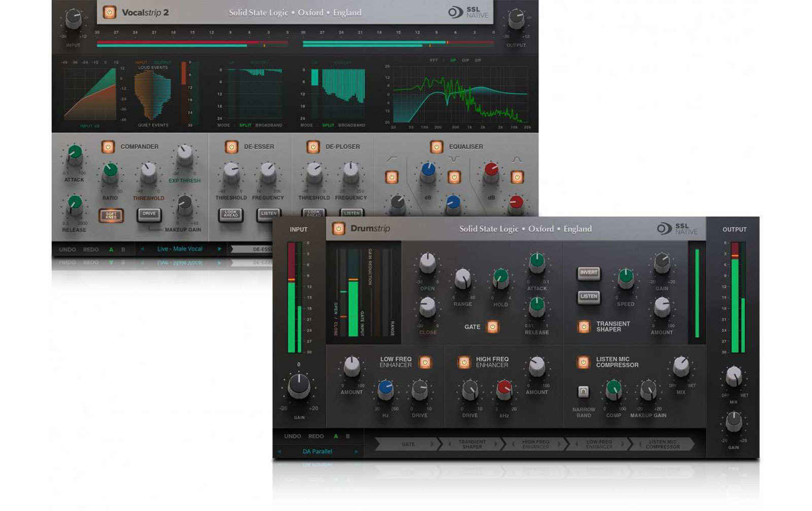
Task: Toggle the Low Freq Enhancer power switch
Action: tap(425, 362)
